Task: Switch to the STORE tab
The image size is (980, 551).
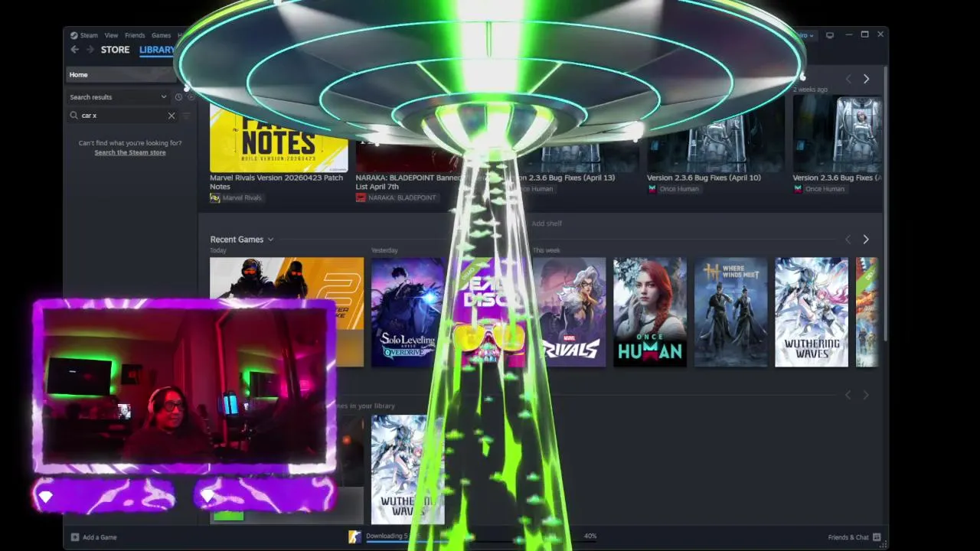Action: point(116,50)
